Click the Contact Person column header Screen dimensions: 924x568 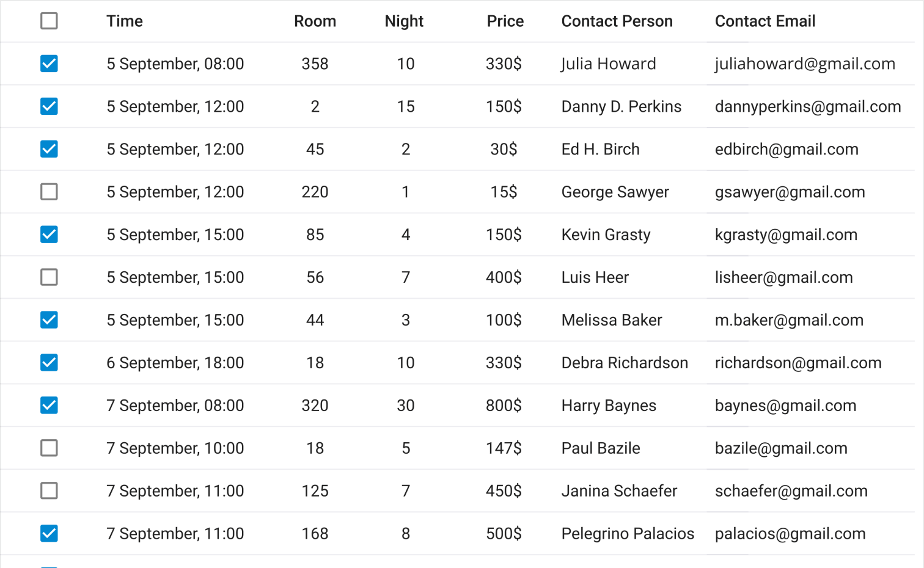pos(617,21)
